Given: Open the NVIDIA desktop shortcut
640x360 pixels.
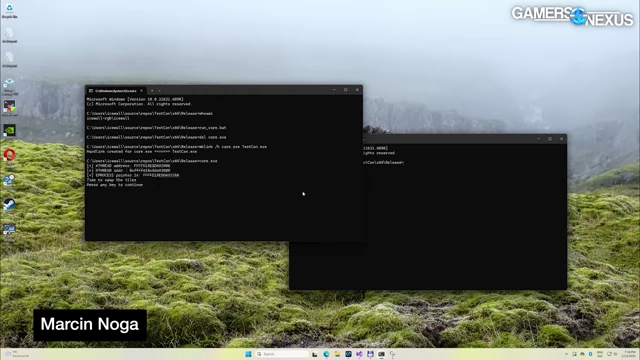Looking at the screenshot, I should 9,131.
